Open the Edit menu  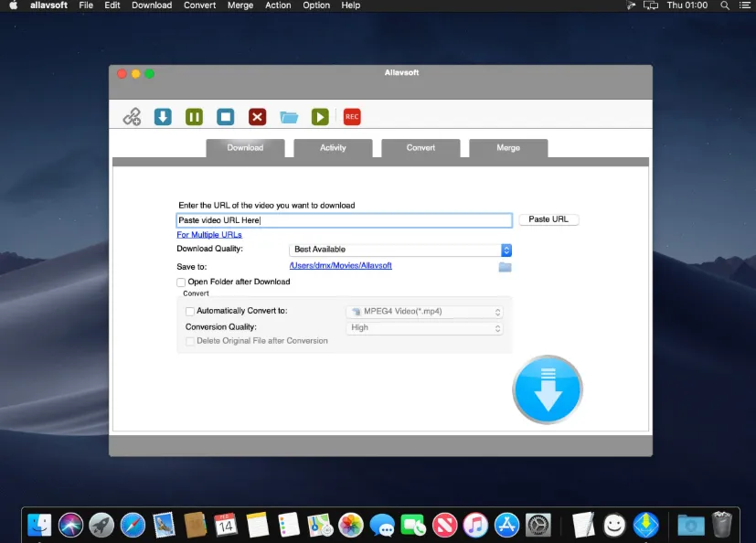point(112,5)
